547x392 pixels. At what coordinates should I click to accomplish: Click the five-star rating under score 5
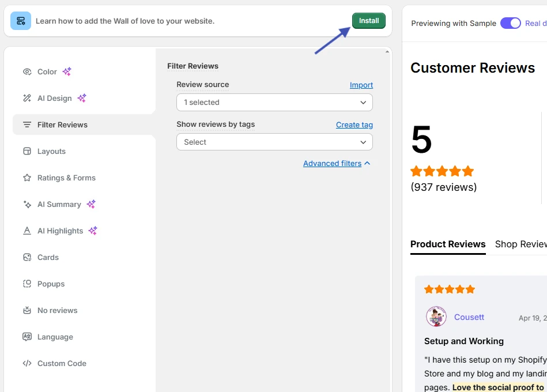tap(442, 171)
